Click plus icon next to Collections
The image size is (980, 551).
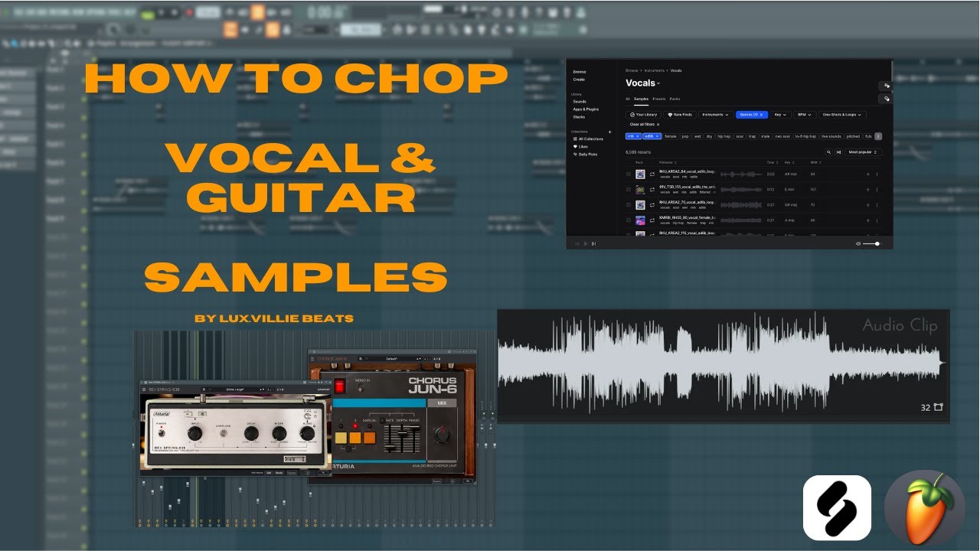click(610, 132)
